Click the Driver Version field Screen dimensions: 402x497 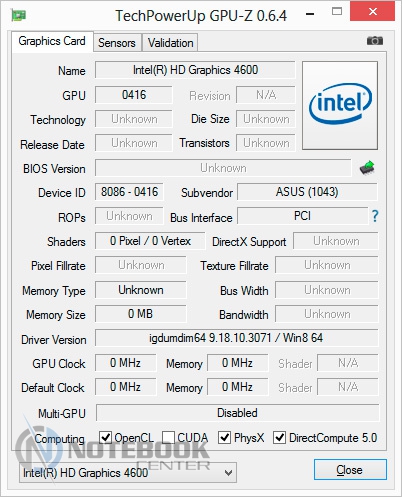[x=237, y=338]
